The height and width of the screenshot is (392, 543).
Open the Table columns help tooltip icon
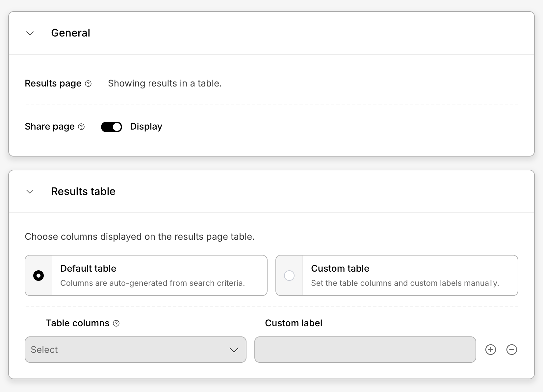coord(116,323)
